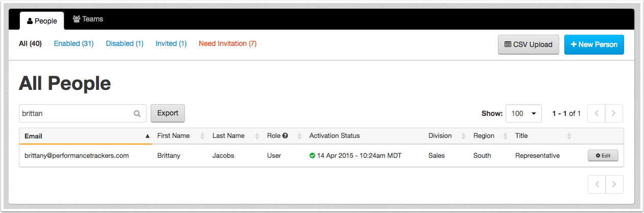Image resolution: width=644 pixels, height=213 pixels.
Task: Sort by Division column arrows
Action: point(463,136)
